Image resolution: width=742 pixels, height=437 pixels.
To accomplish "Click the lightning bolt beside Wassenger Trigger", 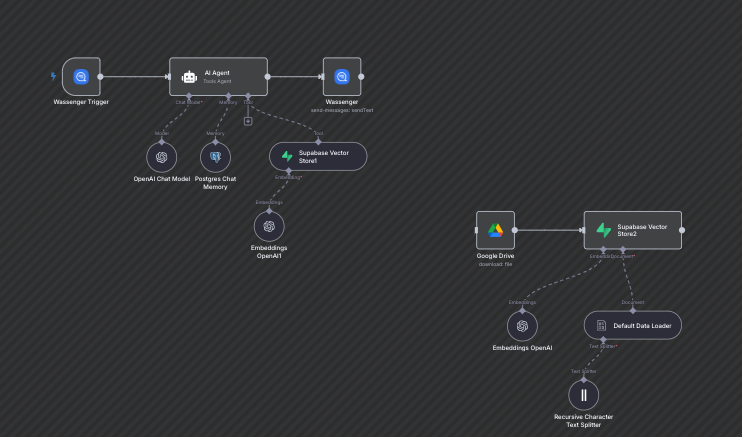I will pos(54,76).
